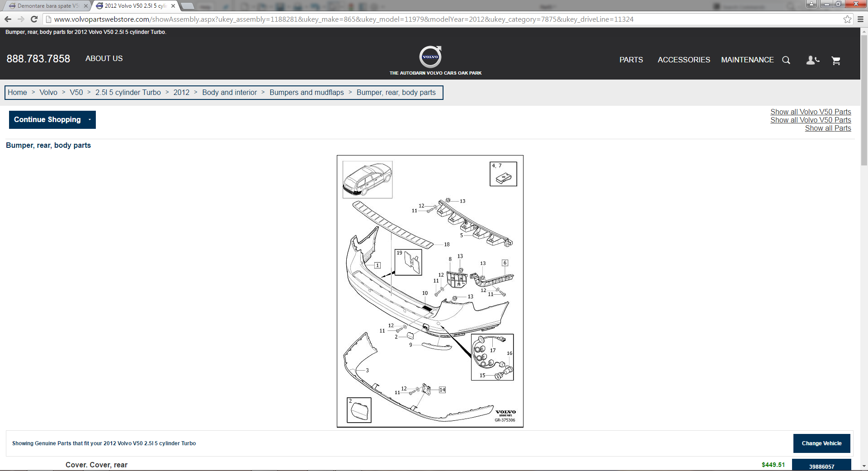Click the Change Vehicle button
The width and height of the screenshot is (868, 471).
[821, 443]
